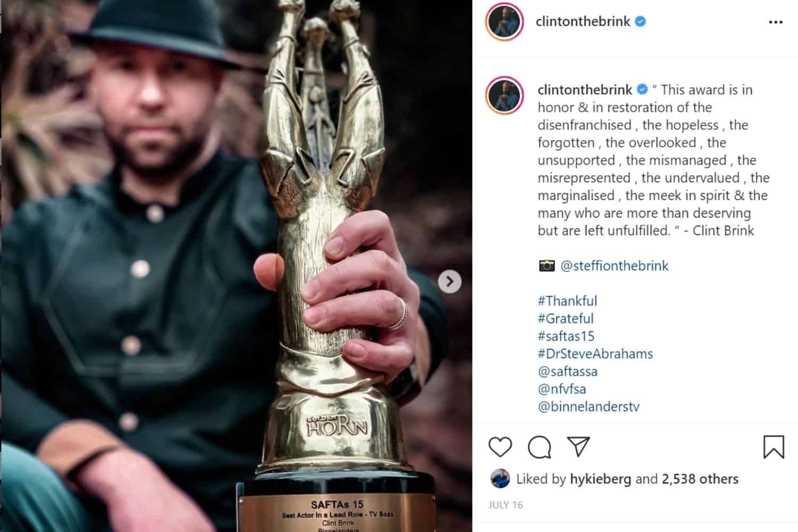Open the #saftas15 hashtag
This screenshot has height=532, width=798.
(566, 336)
